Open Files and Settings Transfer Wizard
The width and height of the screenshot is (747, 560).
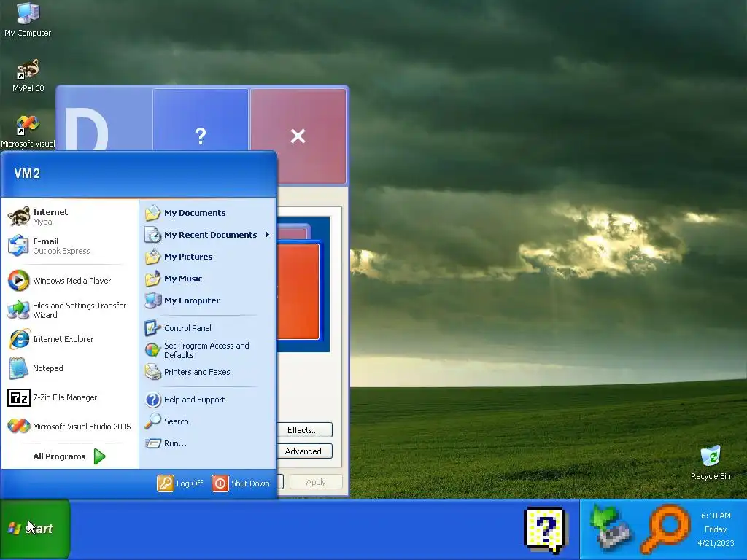[x=69, y=310]
